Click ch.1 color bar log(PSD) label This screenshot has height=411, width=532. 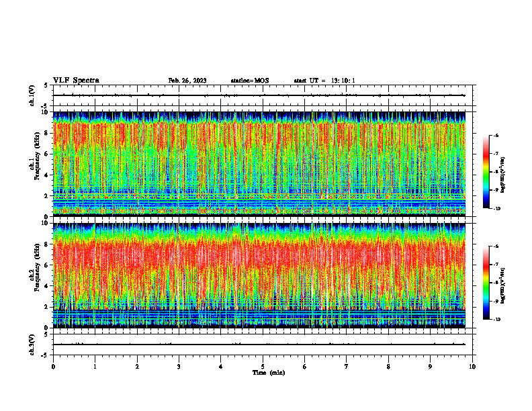tap(503, 175)
